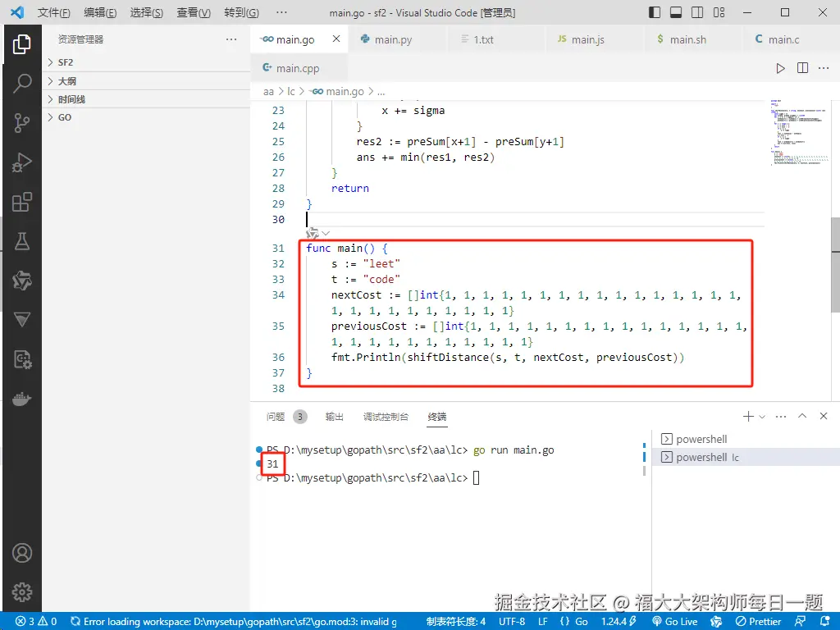
Task: Select the first powershell terminal
Action: (x=746, y=440)
